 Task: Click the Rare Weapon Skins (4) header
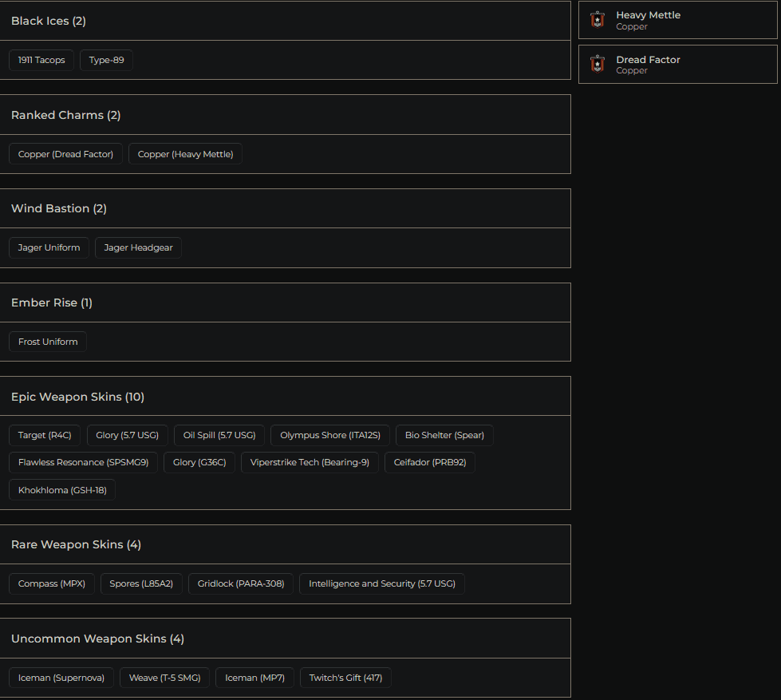click(x=285, y=544)
